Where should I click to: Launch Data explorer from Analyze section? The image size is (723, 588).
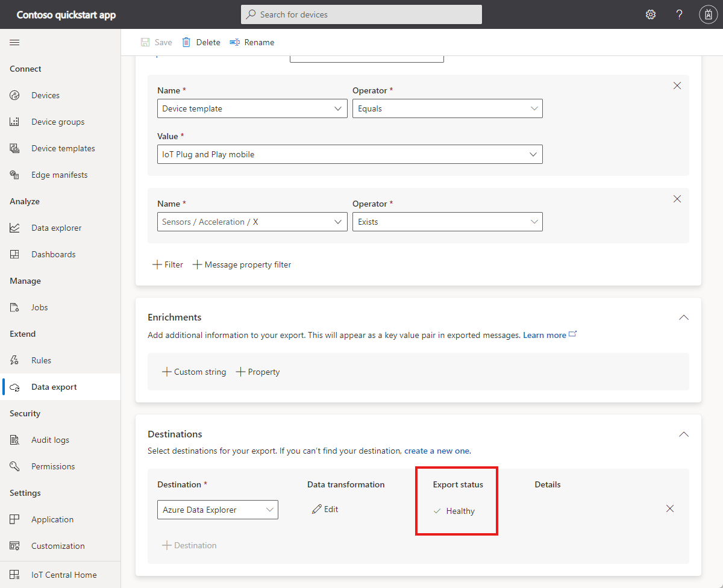pyautogui.click(x=57, y=227)
